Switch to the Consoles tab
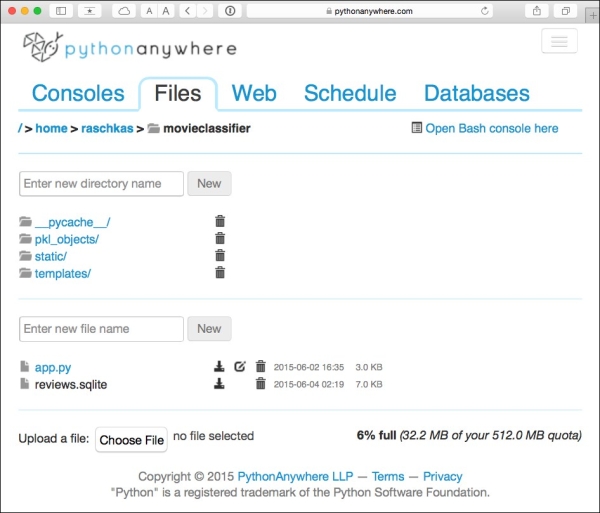The width and height of the screenshot is (600, 513). tap(78, 93)
